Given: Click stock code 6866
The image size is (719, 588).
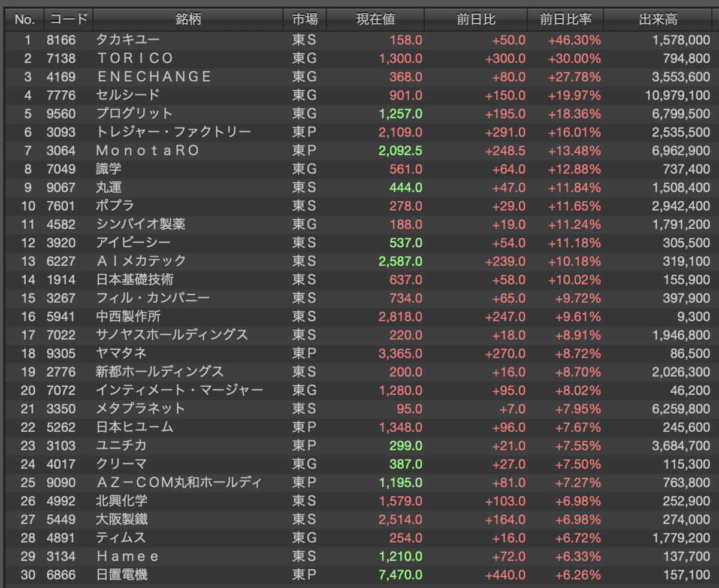Looking at the screenshot, I should coord(61,575).
